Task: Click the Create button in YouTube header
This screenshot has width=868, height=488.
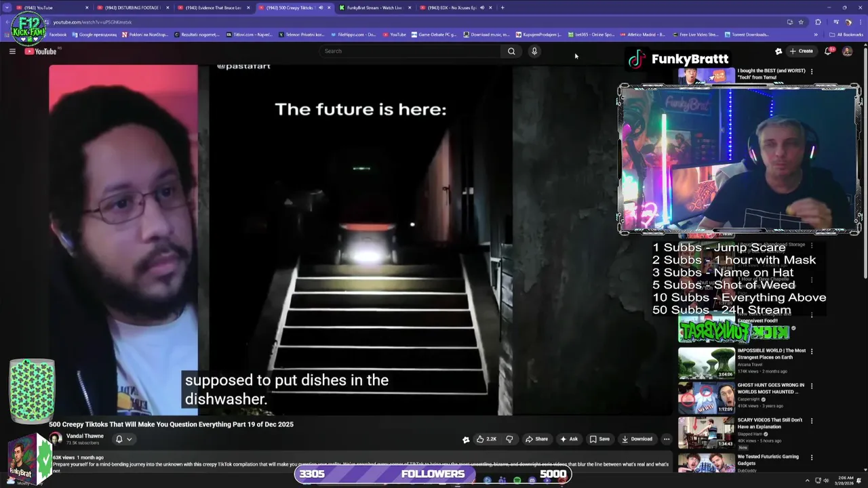Action: pyautogui.click(x=801, y=52)
